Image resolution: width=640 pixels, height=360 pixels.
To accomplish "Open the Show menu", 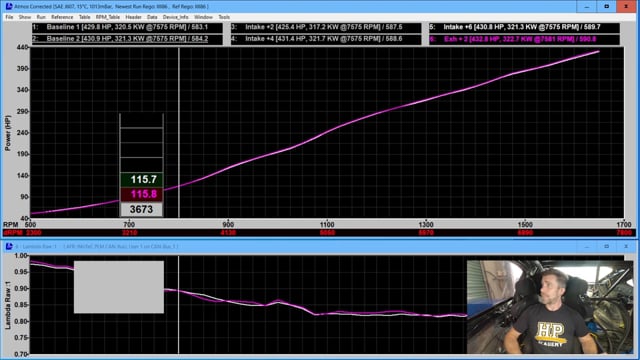I will click(24, 17).
